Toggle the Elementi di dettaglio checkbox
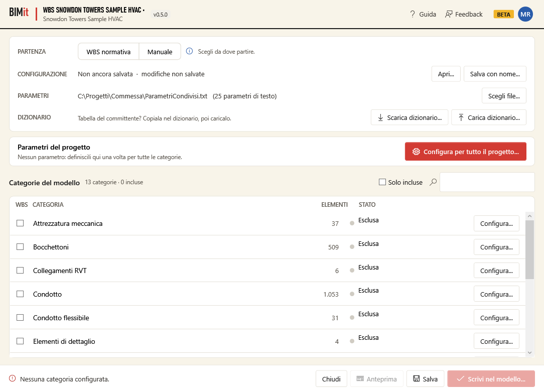Image resolution: width=544 pixels, height=392 pixels. [20, 341]
